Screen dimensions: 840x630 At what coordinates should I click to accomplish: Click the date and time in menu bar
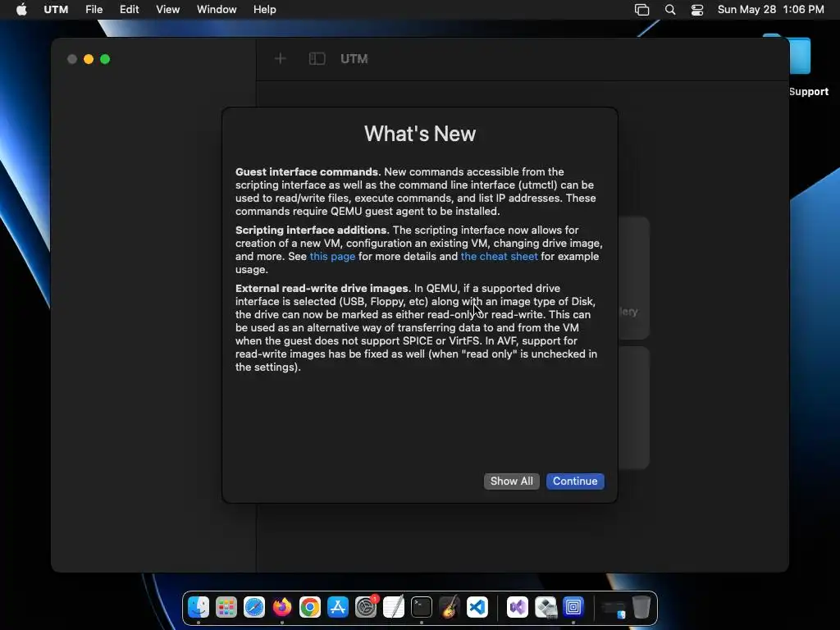770,10
